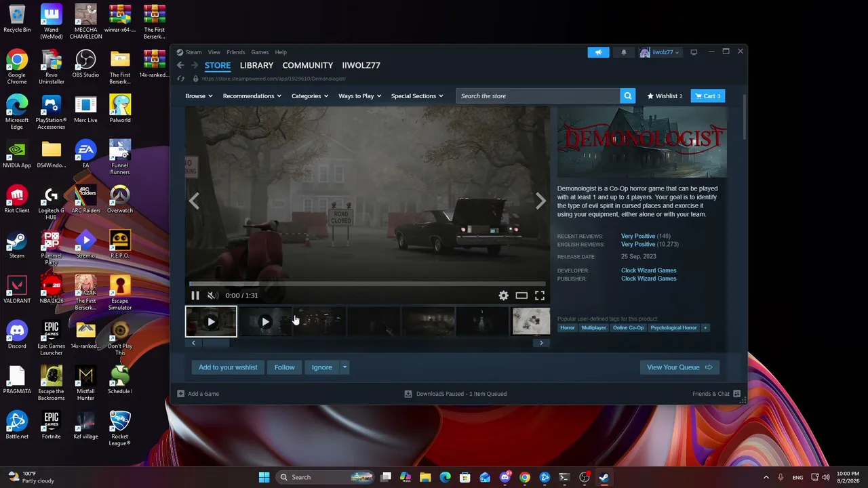Select the R.E.P.O. desktop icon

120,245
